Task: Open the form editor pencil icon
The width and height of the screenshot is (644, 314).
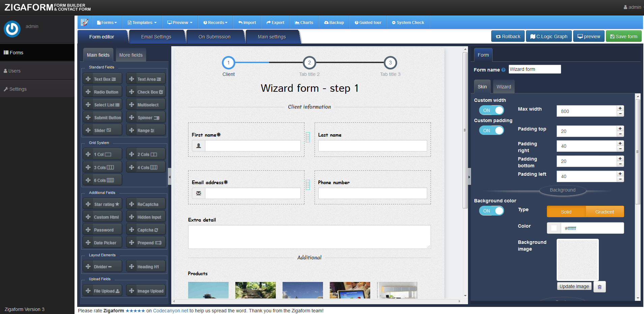Action: click(x=84, y=22)
